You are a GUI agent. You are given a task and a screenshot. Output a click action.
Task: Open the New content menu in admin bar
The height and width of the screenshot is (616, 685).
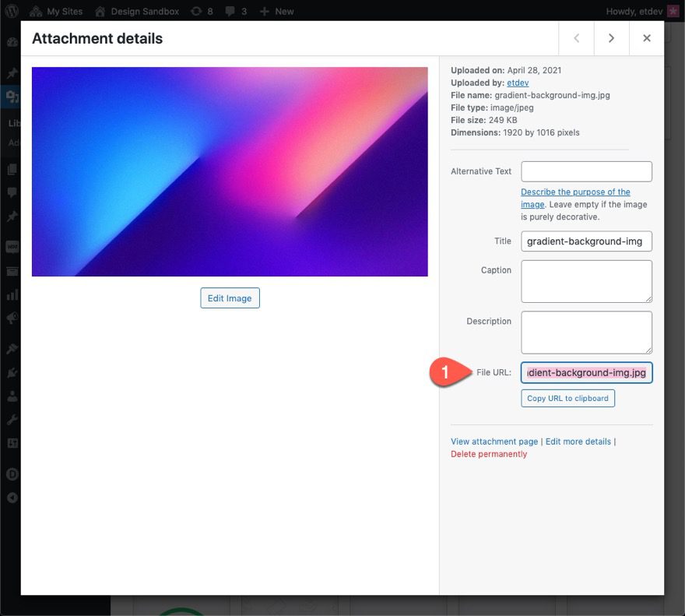point(276,11)
